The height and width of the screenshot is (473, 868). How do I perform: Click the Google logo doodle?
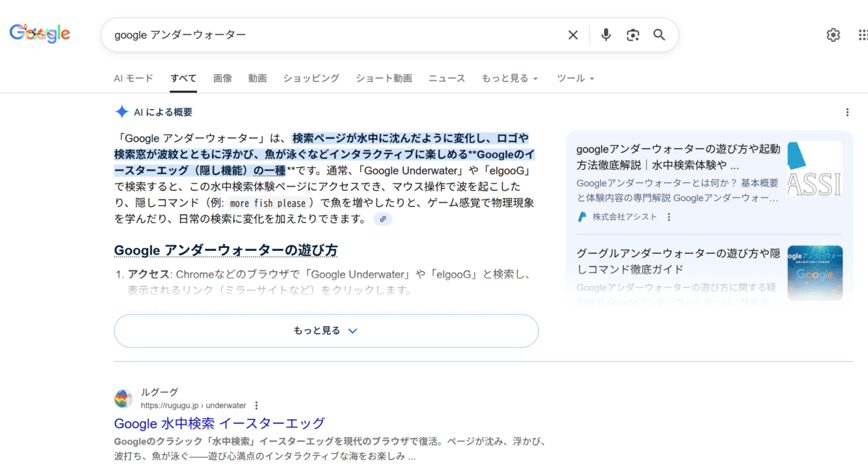[40, 33]
